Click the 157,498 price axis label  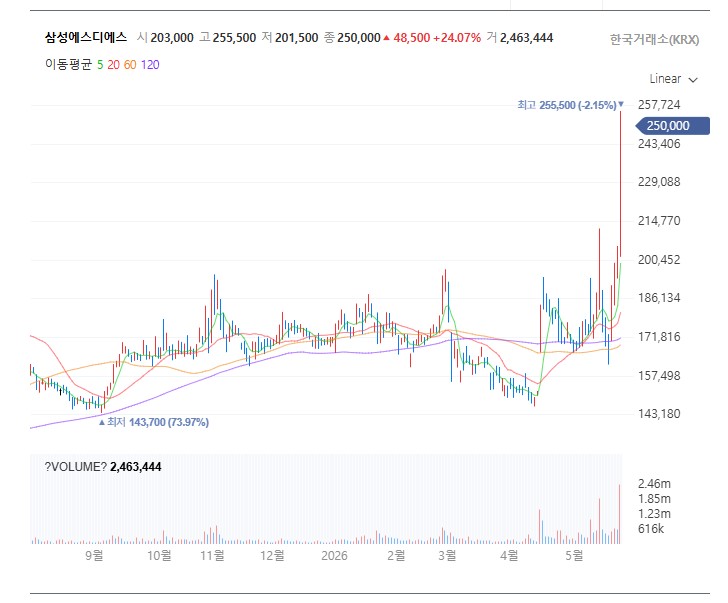[x=659, y=376]
